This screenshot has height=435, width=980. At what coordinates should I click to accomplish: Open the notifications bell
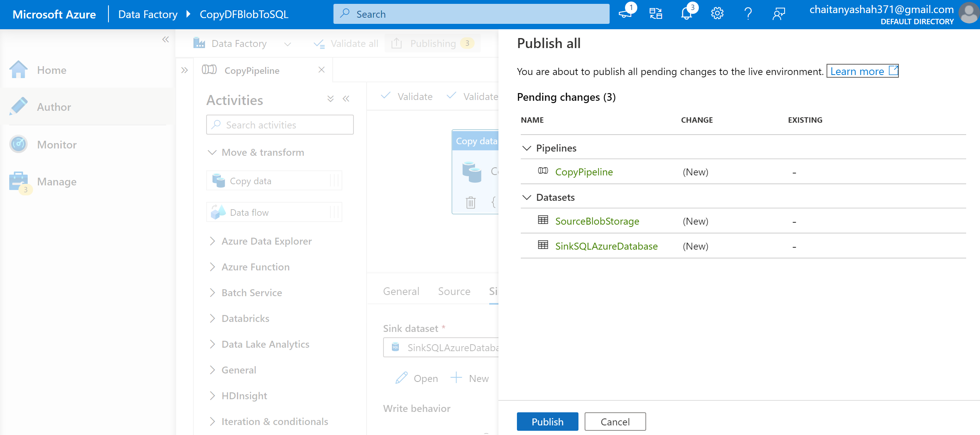pos(687,14)
